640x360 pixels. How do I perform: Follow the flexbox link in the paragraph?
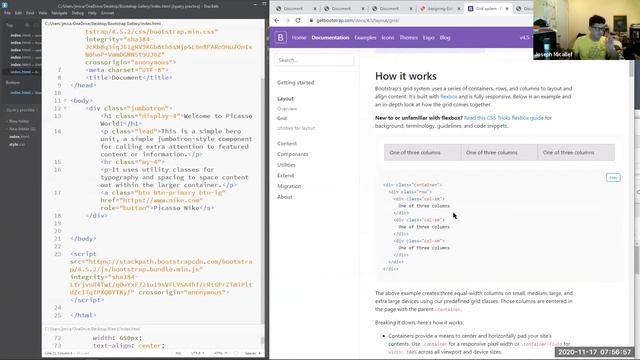449,97
